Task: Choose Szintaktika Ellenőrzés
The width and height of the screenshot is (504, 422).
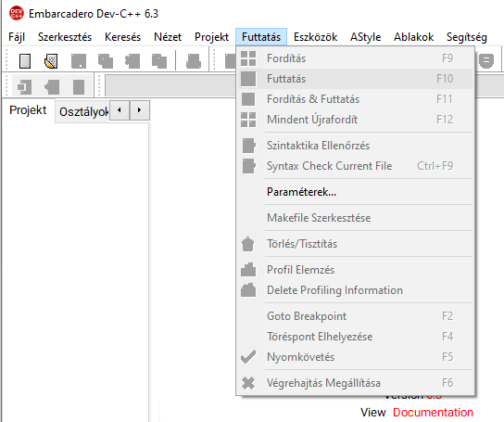Action: 355,146
